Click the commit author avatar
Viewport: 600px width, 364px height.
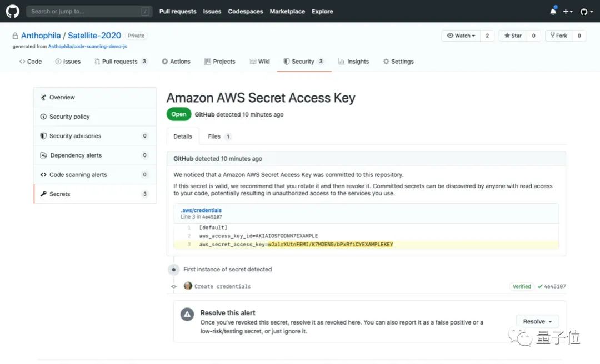[188, 286]
